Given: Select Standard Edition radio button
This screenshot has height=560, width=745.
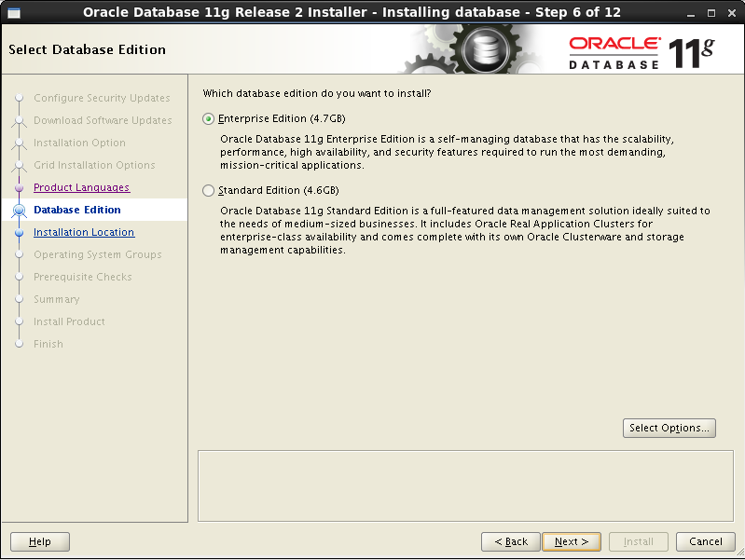Looking at the screenshot, I should 208,190.
